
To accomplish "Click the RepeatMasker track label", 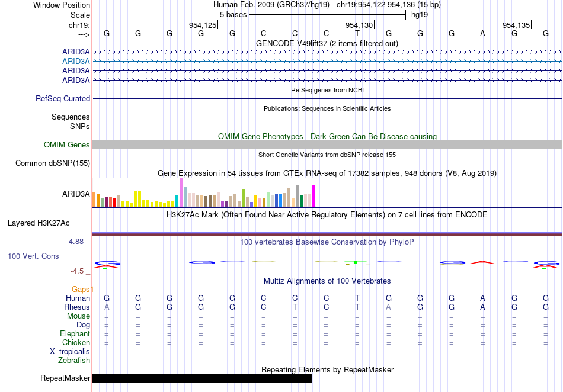I will (65, 378).
